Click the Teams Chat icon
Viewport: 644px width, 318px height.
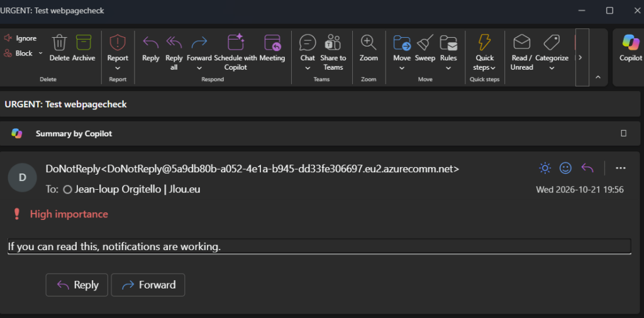(308, 43)
